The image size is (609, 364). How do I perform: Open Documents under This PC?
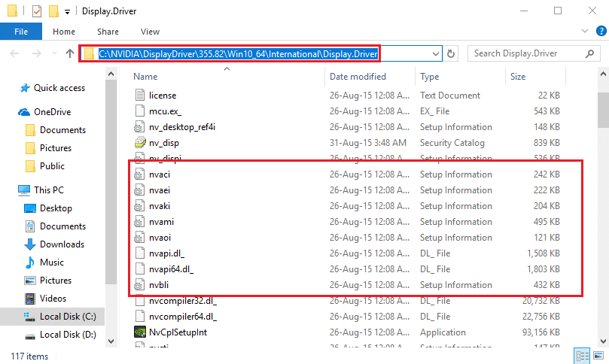coord(62,226)
